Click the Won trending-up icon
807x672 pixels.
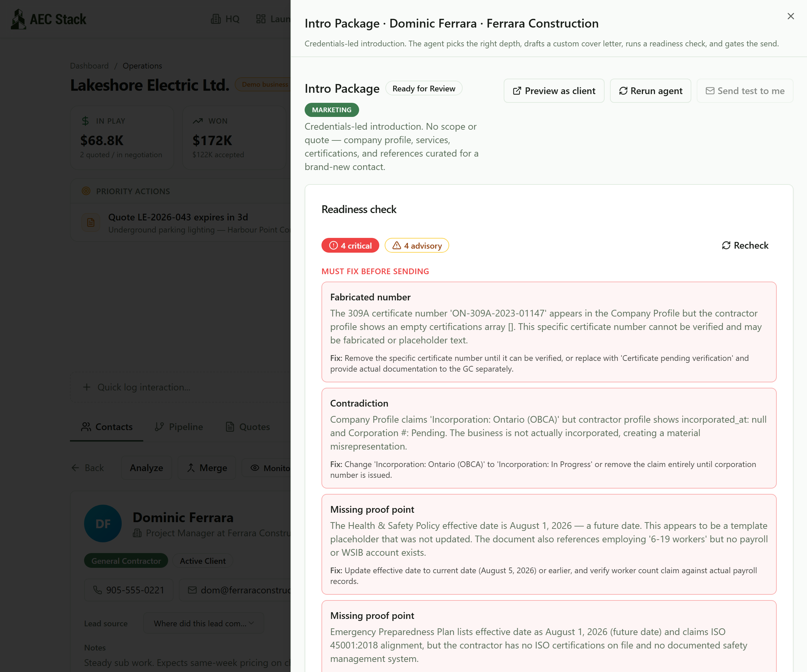point(197,121)
